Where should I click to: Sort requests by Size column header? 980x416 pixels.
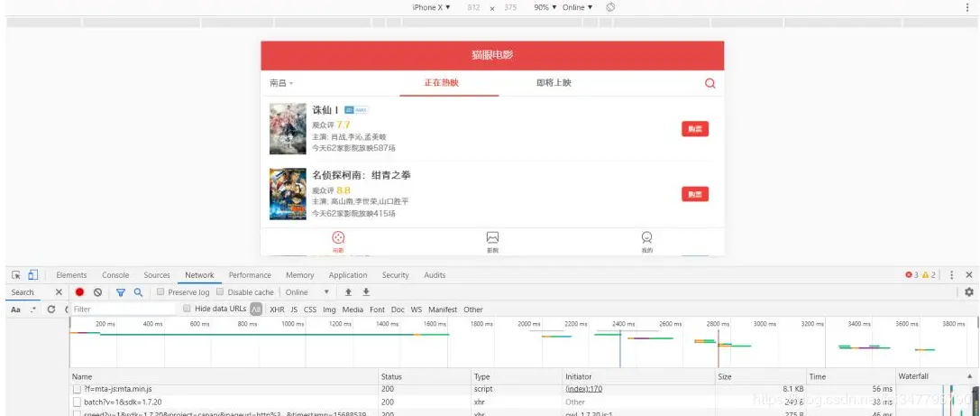tap(760, 376)
